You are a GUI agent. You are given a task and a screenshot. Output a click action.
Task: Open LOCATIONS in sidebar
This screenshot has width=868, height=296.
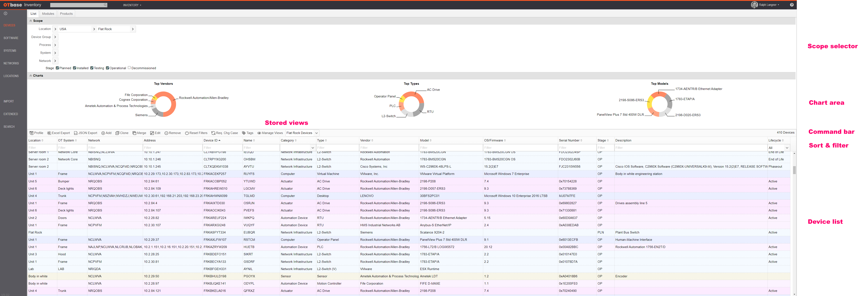[11, 76]
